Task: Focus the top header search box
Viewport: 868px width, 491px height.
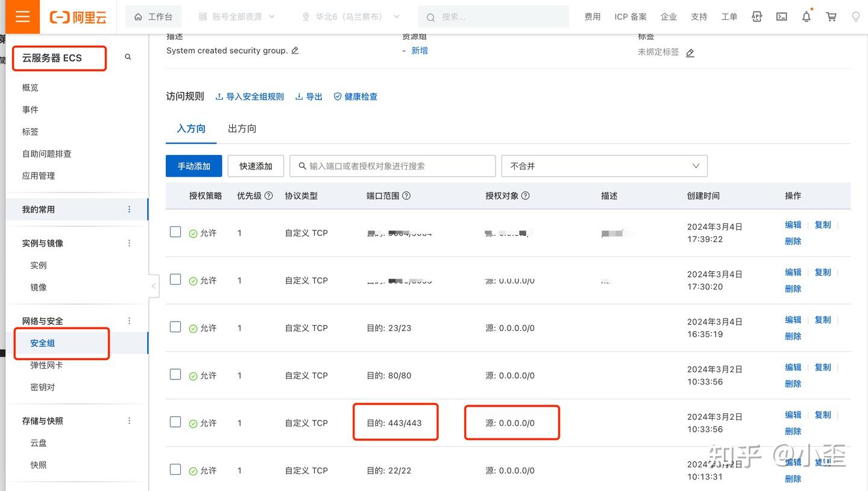Action: [494, 17]
